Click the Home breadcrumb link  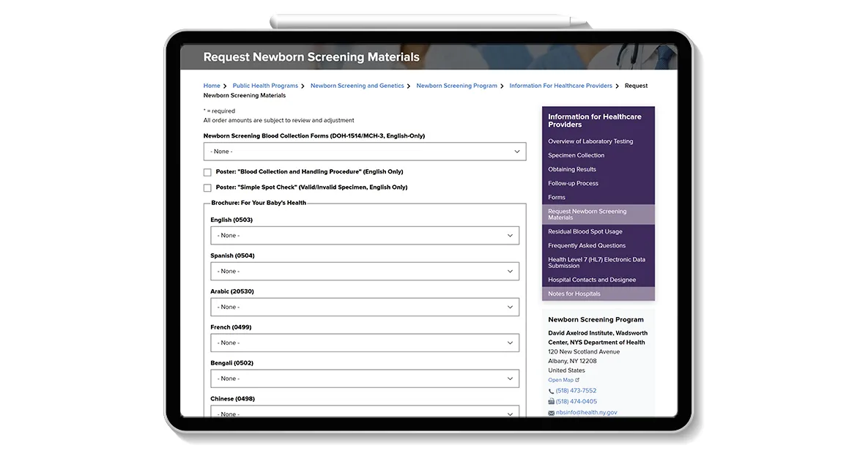click(212, 86)
